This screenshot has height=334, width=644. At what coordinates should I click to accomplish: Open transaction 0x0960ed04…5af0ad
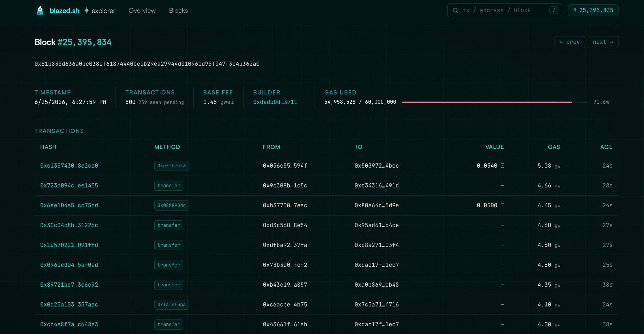click(69, 265)
